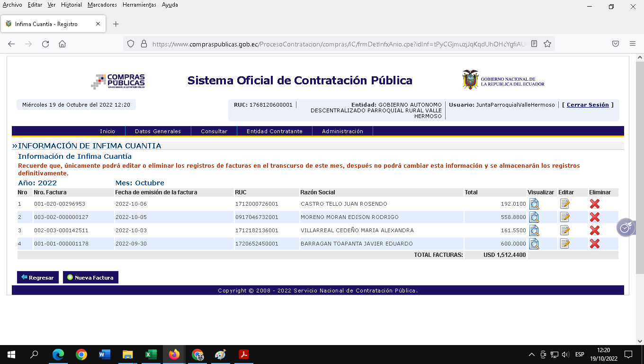Viewport: 644px width, 364px height.
Task: Open the Firefox hamburger application menu
Action: click(x=633, y=44)
